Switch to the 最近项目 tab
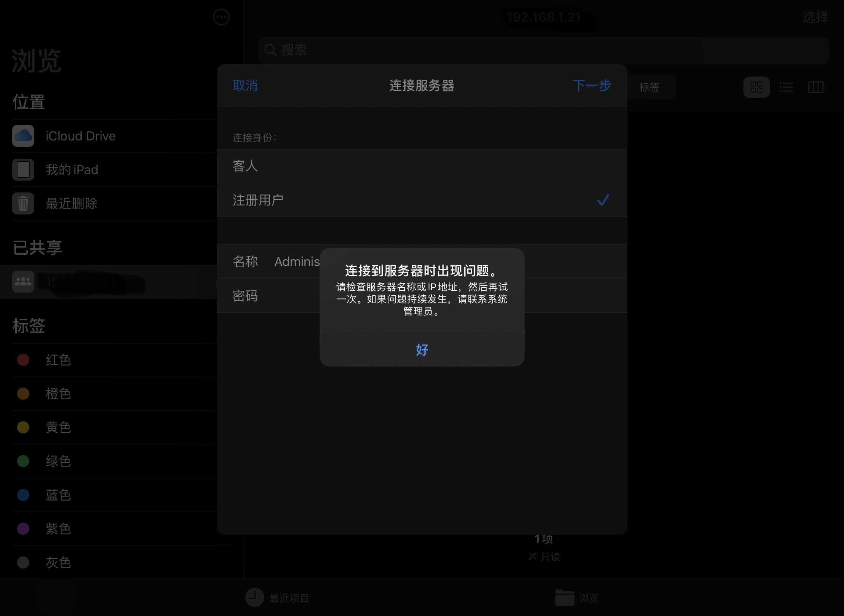Screen dimensions: 844x616 pyautogui.click(x=277, y=597)
